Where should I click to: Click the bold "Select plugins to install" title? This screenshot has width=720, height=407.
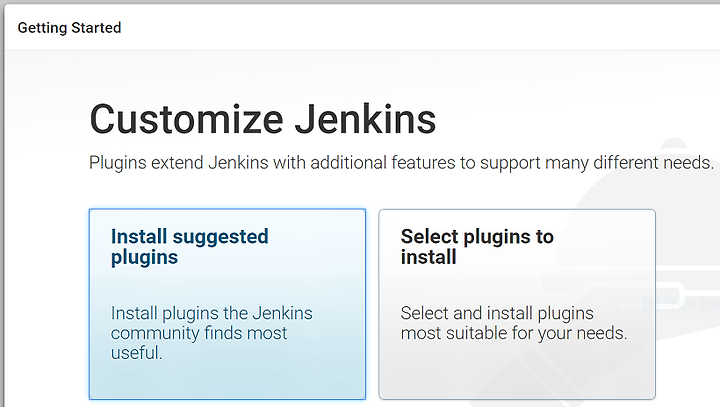pos(477,247)
